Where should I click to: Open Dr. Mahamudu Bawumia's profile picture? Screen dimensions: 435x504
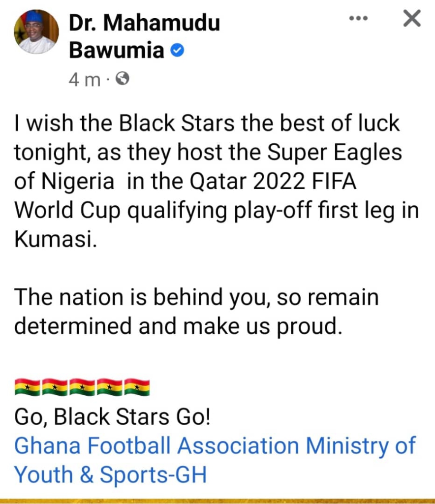click(36, 32)
